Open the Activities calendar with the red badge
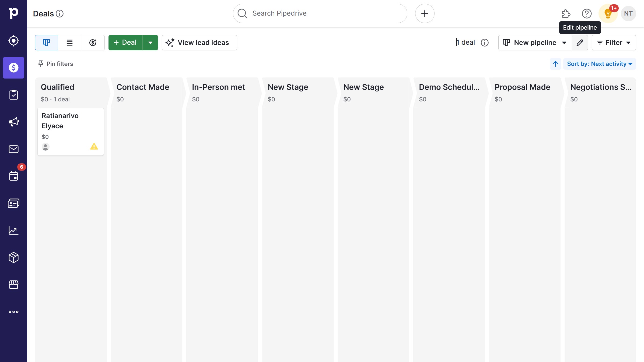This screenshot has height=362, width=644. point(13,175)
